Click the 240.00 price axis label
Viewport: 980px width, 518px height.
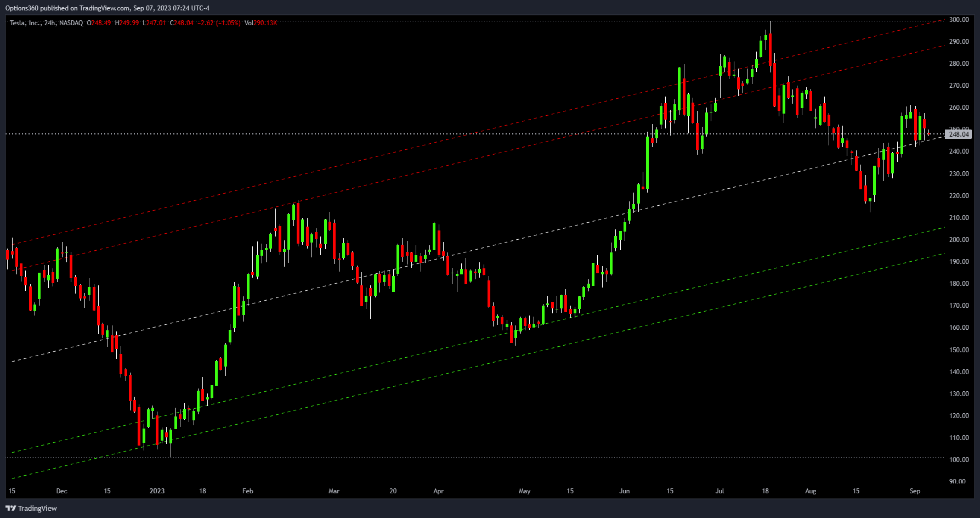click(959, 151)
